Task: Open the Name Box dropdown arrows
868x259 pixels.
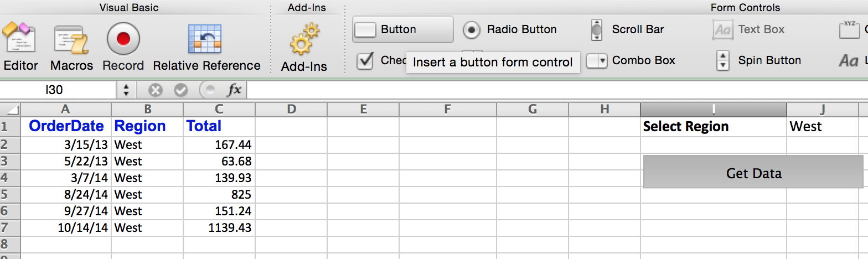Action: point(126,90)
